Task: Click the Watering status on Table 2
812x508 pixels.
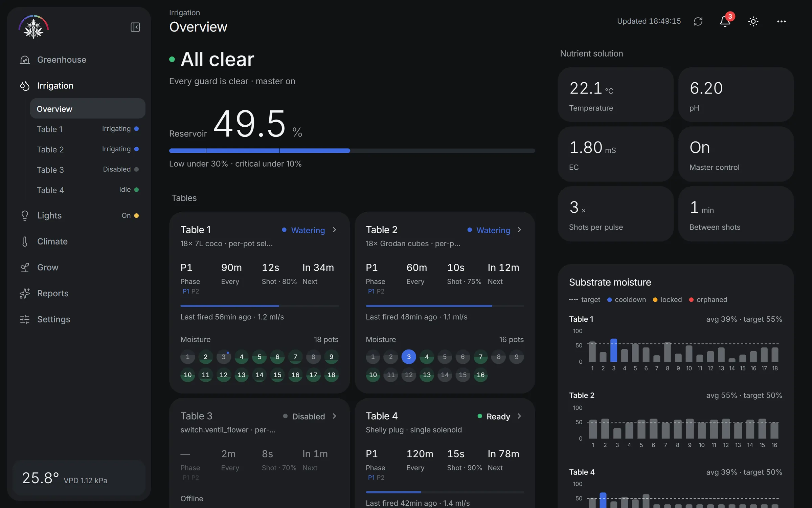Action: pos(489,230)
